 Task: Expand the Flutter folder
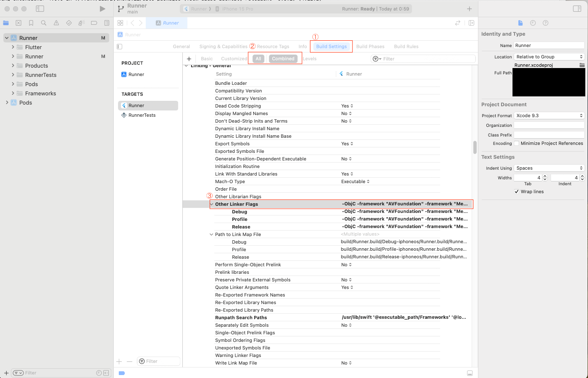[13, 47]
